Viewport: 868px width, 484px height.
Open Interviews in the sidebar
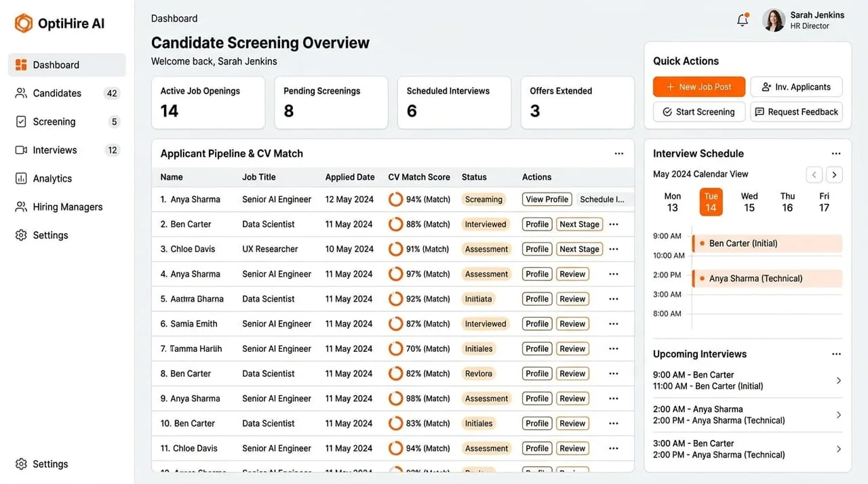(x=67, y=150)
